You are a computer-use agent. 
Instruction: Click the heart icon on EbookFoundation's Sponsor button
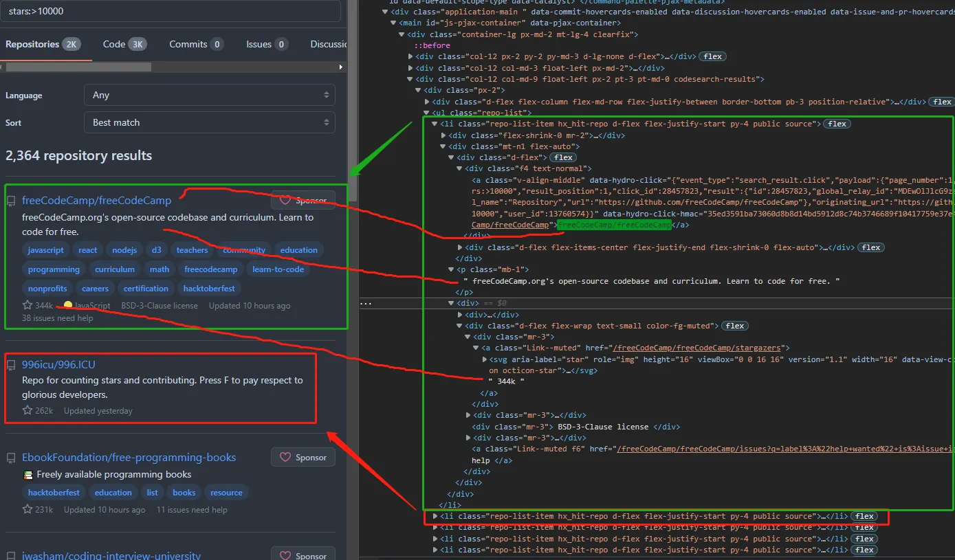[285, 457]
